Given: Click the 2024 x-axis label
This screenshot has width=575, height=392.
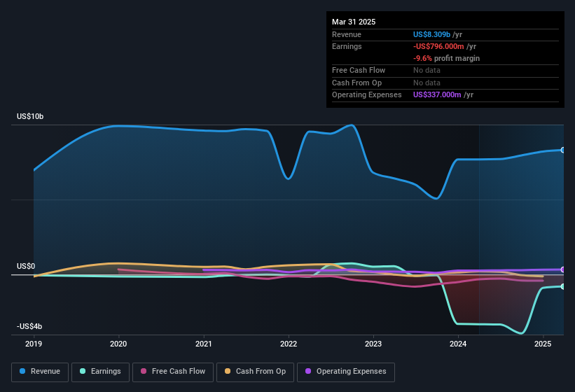Looking at the screenshot, I should coord(458,344).
